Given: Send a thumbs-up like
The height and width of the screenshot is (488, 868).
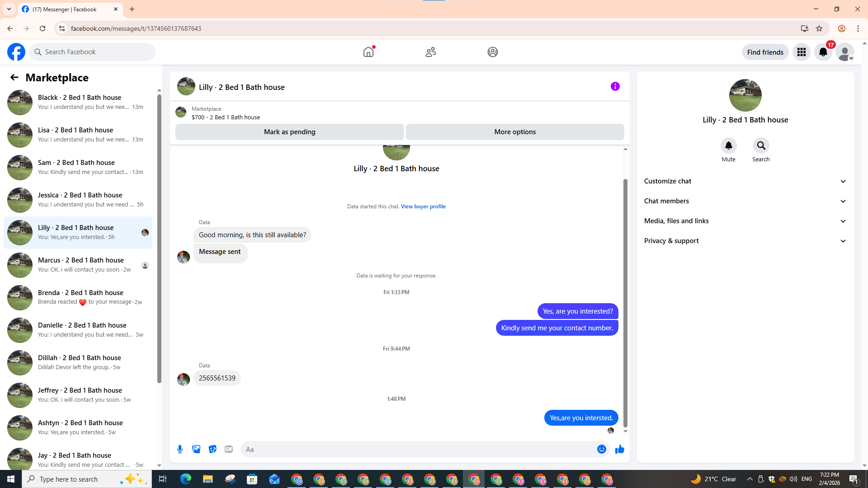Looking at the screenshot, I should click(619, 449).
